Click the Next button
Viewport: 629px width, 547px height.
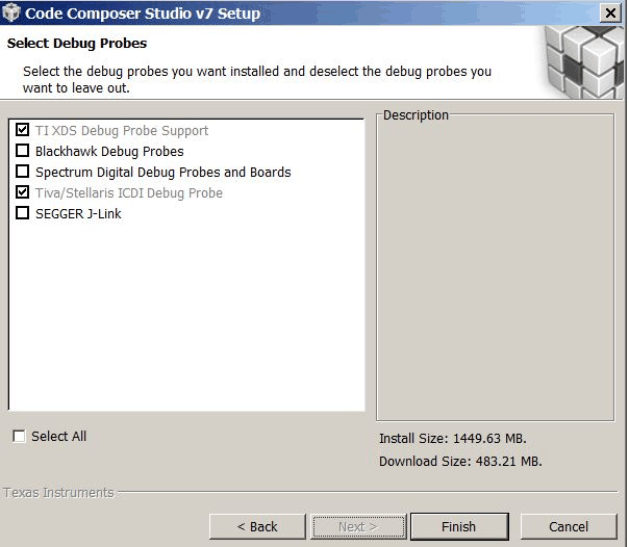tap(358, 527)
